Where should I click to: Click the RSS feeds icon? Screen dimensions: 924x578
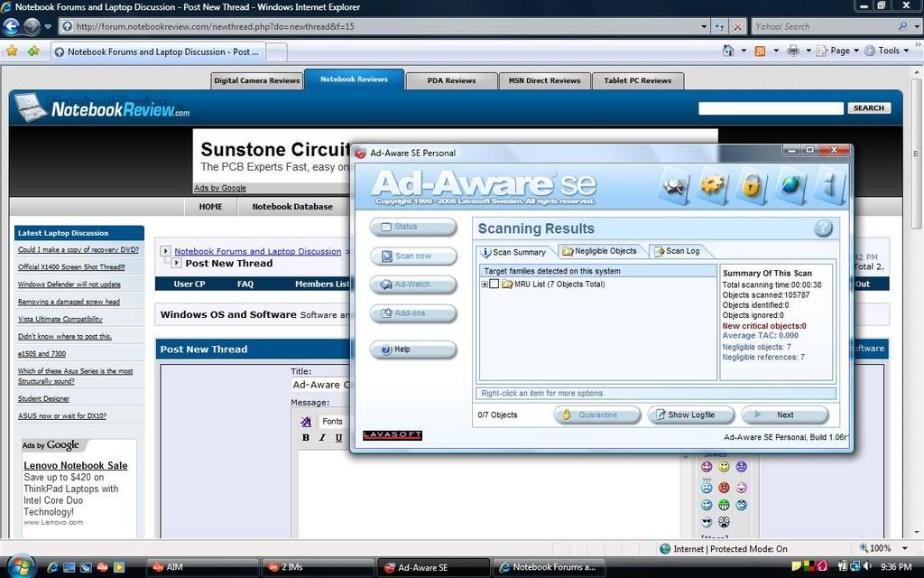point(760,51)
